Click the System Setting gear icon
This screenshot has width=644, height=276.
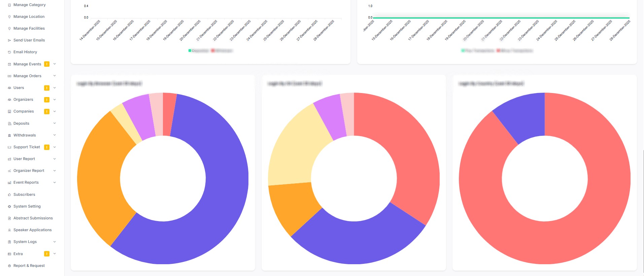click(9, 207)
